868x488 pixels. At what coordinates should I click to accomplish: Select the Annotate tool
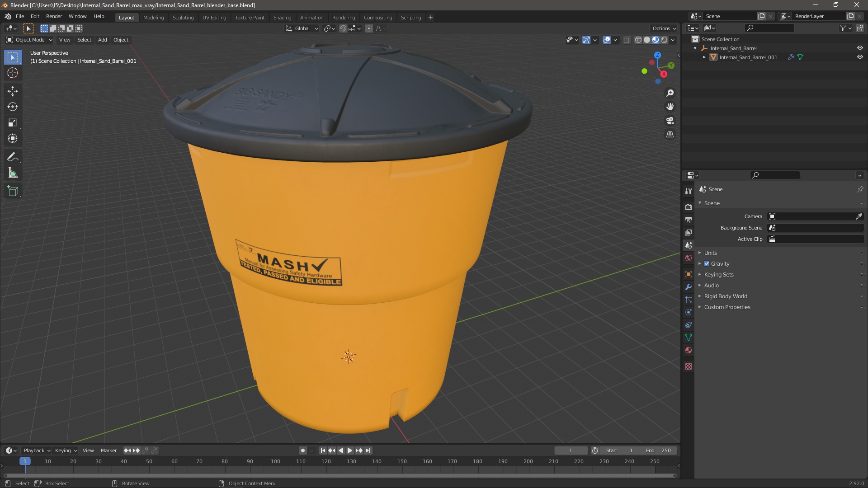click(13, 157)
